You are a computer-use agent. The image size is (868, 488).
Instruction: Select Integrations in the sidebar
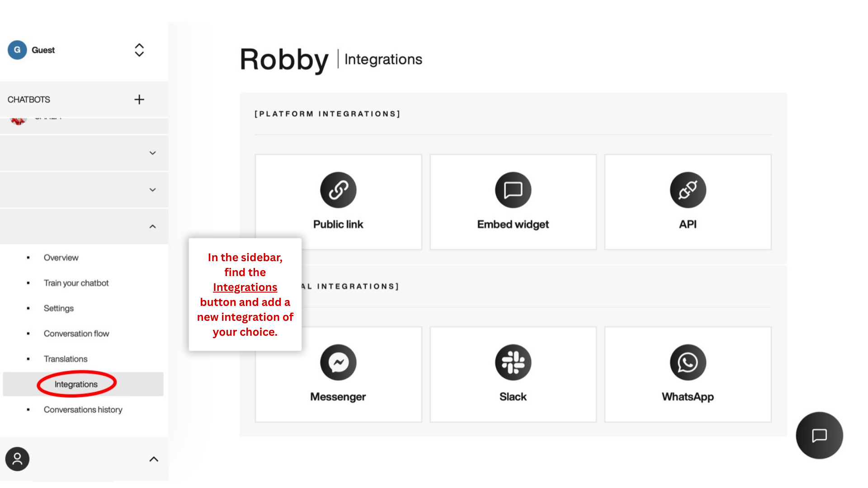(x=76, y=384)
